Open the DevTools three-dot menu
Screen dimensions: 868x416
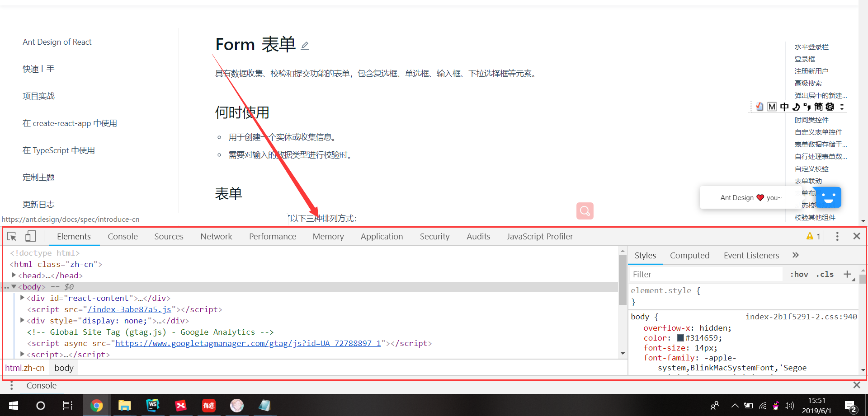(x=837, y=236)
